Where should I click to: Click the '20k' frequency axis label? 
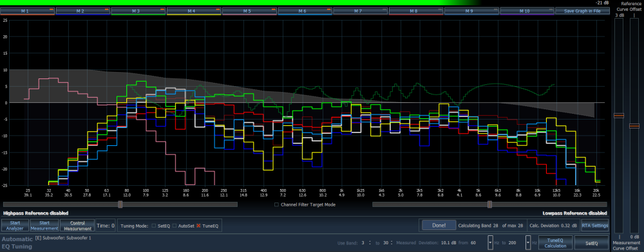point(596,191)
